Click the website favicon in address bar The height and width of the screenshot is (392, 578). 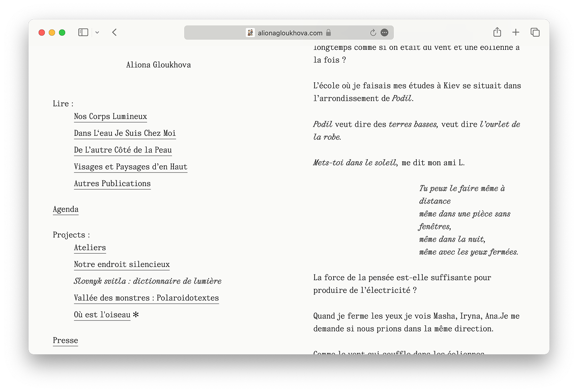pos(250,33)
